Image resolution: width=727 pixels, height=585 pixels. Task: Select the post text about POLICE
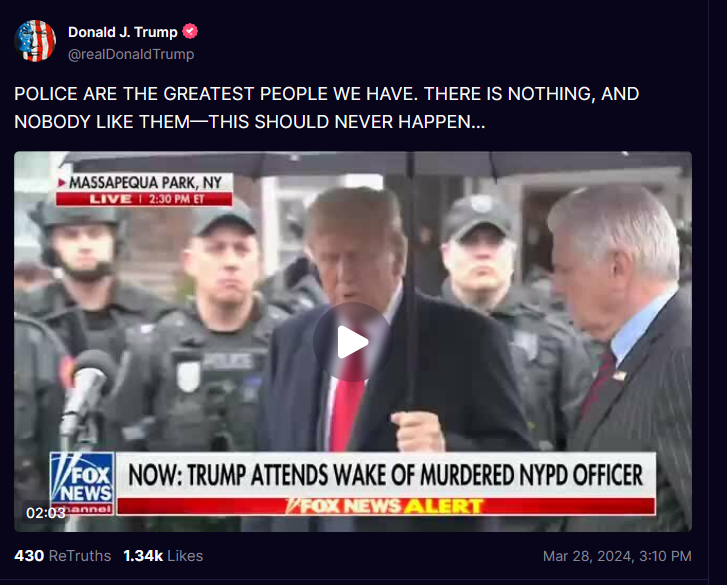pyautogui.click(x=327, y=108)
